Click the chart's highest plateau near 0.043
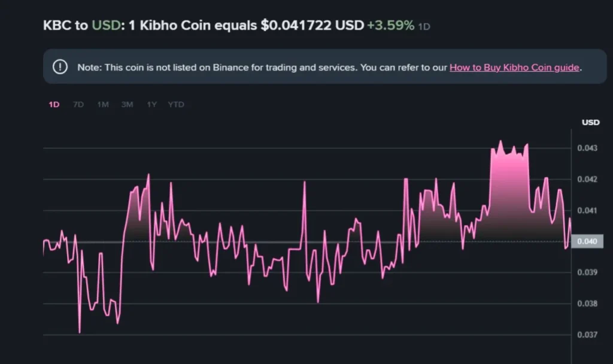This screenshot has height=364, width=613. (509, 151)
